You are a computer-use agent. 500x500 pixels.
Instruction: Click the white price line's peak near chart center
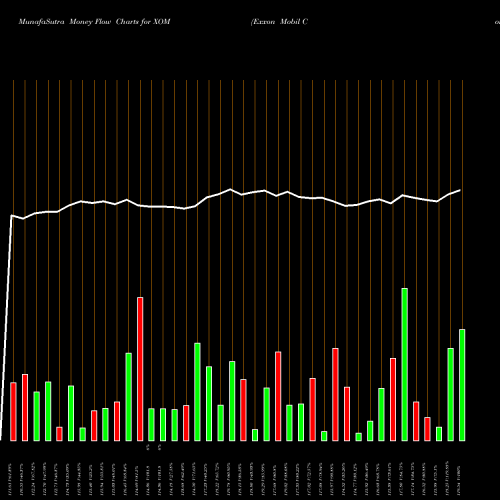tap(230, 189)
